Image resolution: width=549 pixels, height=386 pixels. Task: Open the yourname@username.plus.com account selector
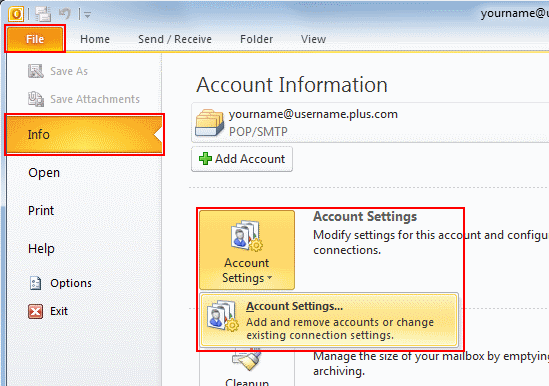370,123
